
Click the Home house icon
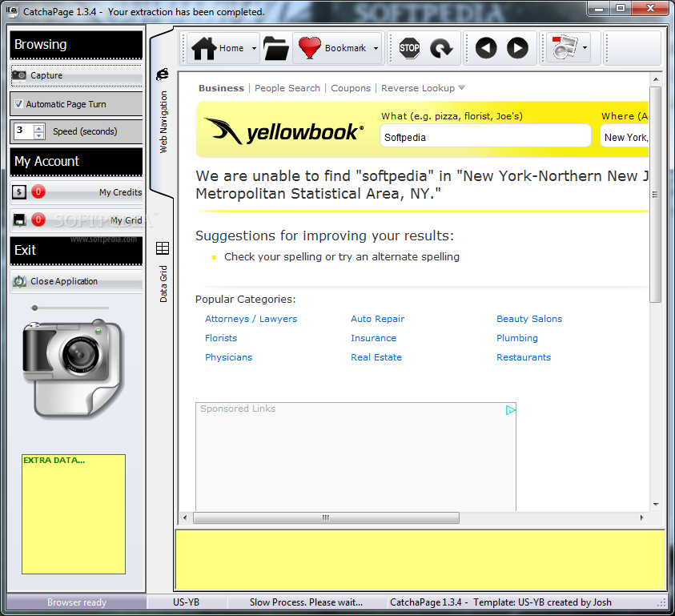coord(203,48)
